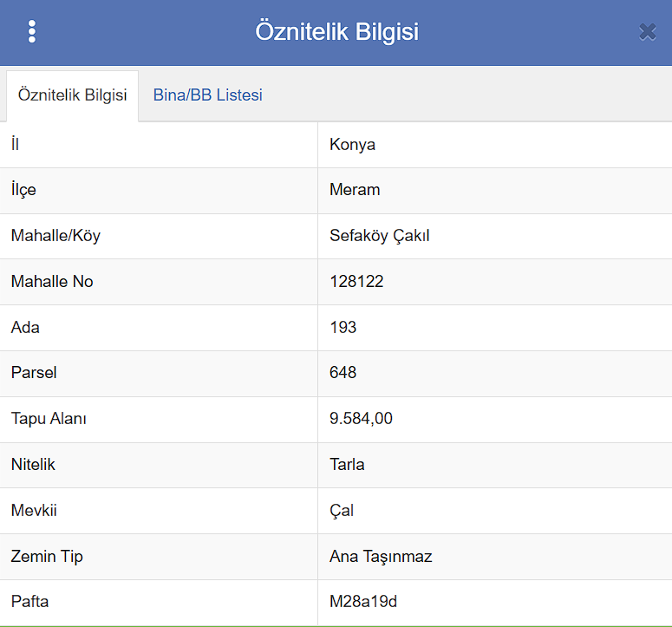Click the Zemin Tip row label
Viewport: 672px width, 627px height.
(47, 557)
